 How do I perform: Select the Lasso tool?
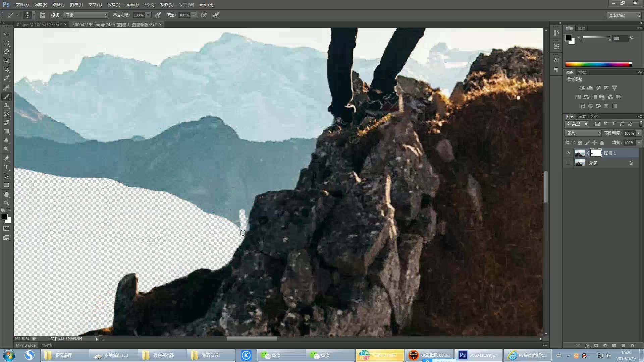[6, 52]
